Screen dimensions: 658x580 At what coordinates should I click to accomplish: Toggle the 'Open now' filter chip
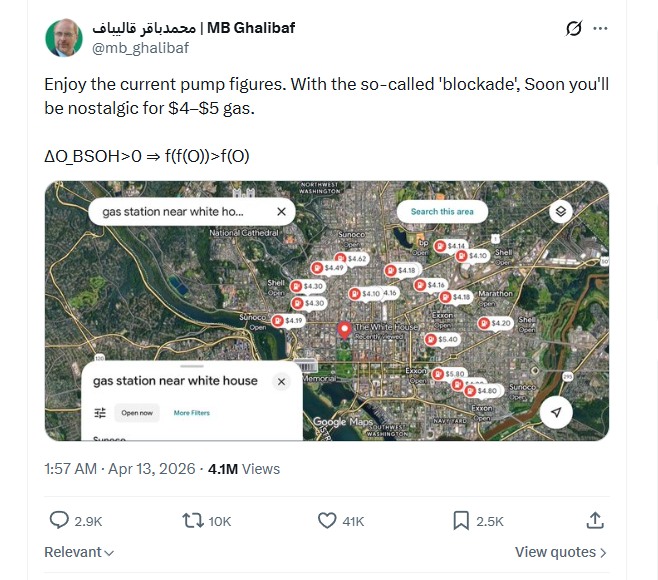[x=137, y=413]
